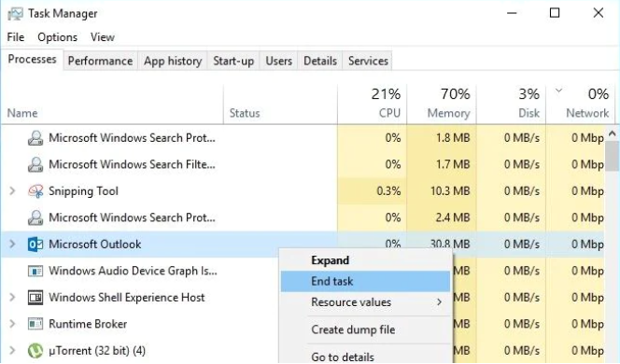Open the Options menu
The image size is (620, 364).
click(57, 37)
